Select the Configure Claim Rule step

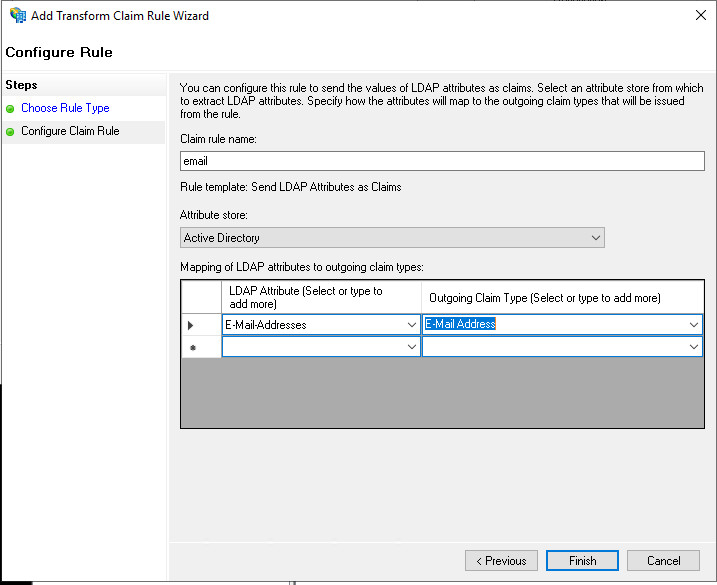70,132
